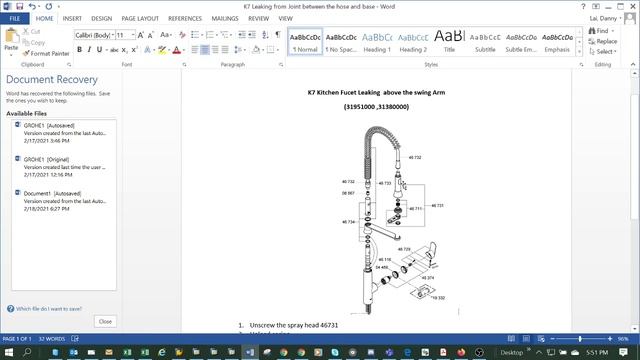The width and height of the screenshot is (640, 360).
Task: Toggle Bold formatting
Action: 79,50
